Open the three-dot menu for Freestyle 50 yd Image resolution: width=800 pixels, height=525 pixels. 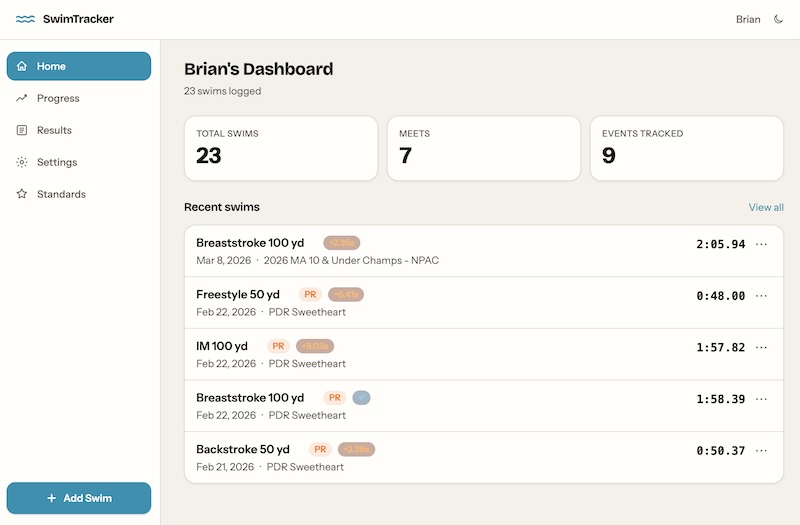tap(761, 296)
